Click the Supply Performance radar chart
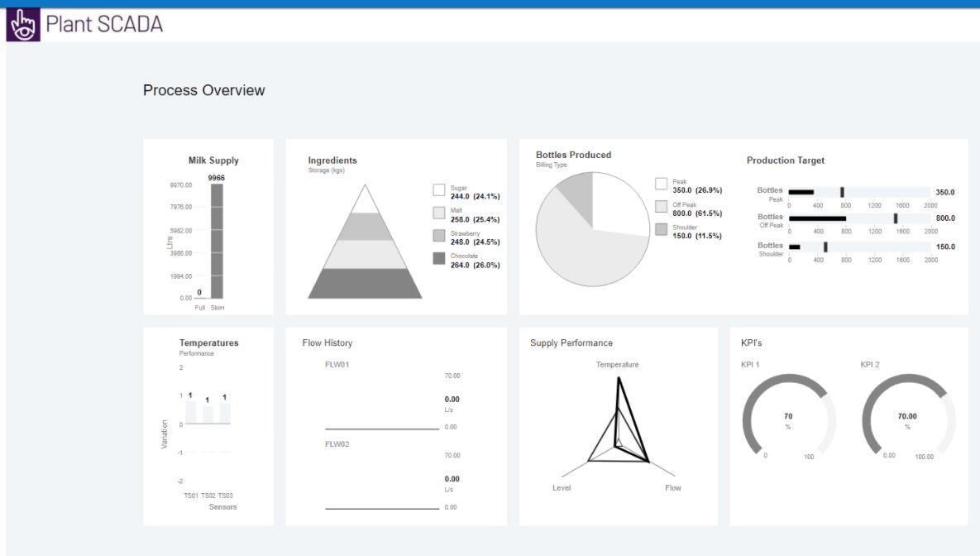The image size is (980, 556). (619, 430)
